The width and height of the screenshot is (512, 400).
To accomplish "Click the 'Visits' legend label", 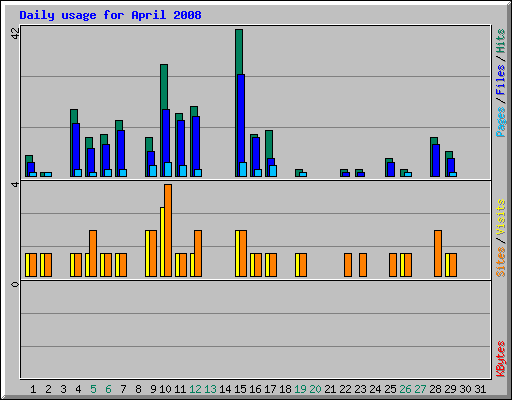I will coord(501,217).
